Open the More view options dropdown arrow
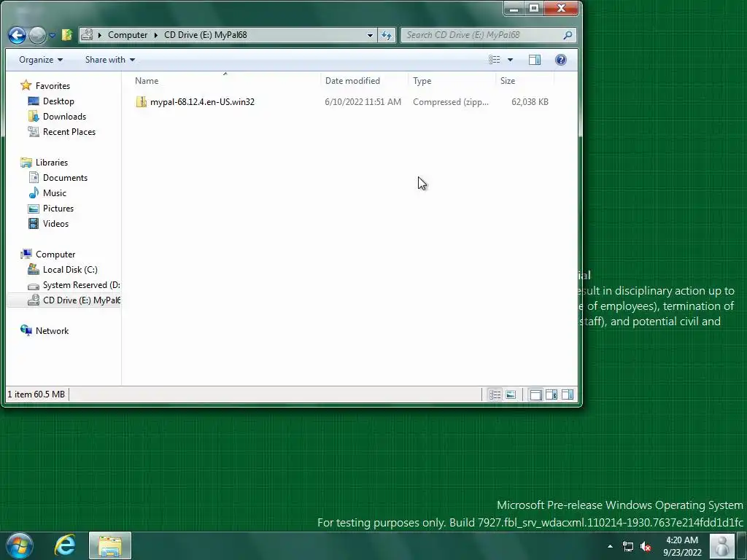 click(x=510, y=60)
